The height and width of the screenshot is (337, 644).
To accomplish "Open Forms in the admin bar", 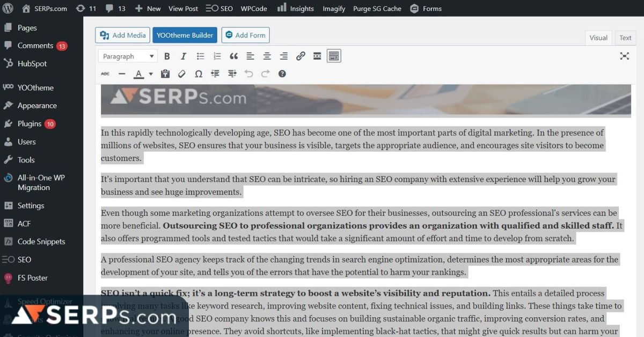I will pyautogui.click(x=426, y=8).
